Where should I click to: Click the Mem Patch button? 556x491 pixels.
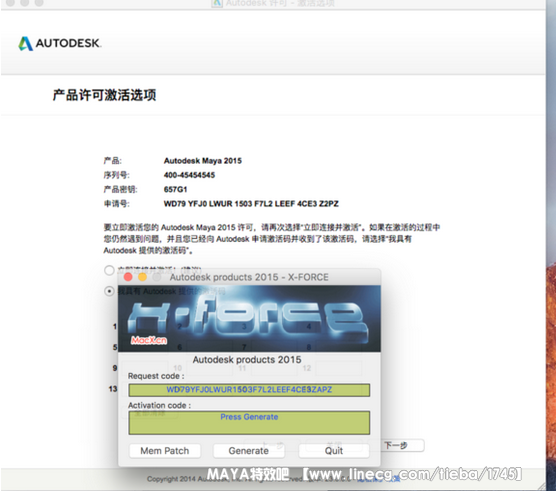[x=165, y=451]
